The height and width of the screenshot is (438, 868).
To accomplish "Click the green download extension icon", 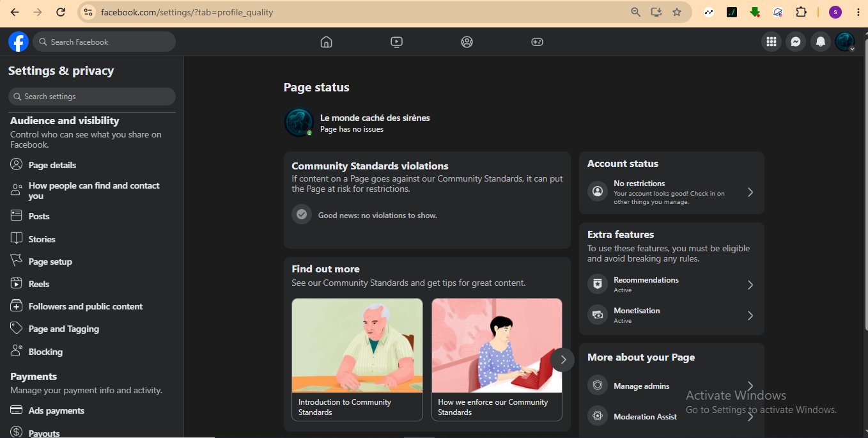I will [755, 12].
